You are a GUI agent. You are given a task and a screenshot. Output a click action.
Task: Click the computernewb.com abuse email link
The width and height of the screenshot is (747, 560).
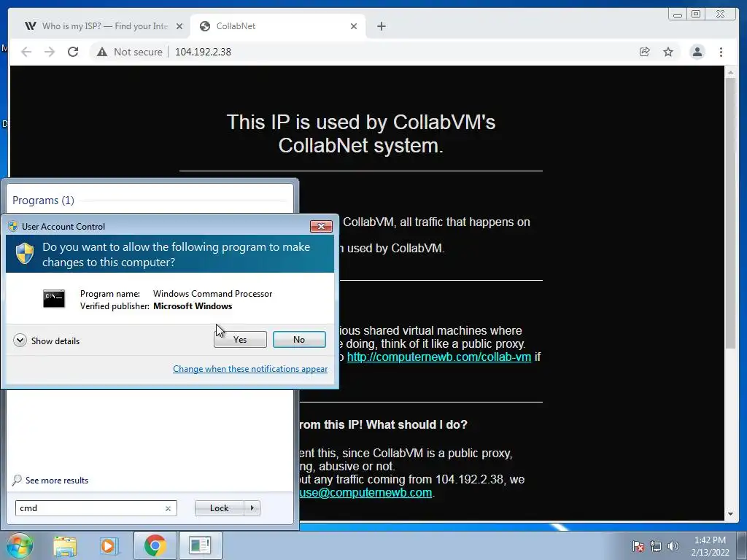(x=366, y=492)
